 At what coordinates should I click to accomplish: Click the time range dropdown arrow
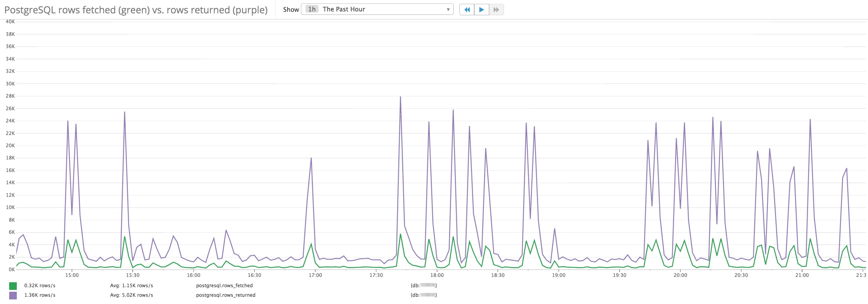point(448,10)
